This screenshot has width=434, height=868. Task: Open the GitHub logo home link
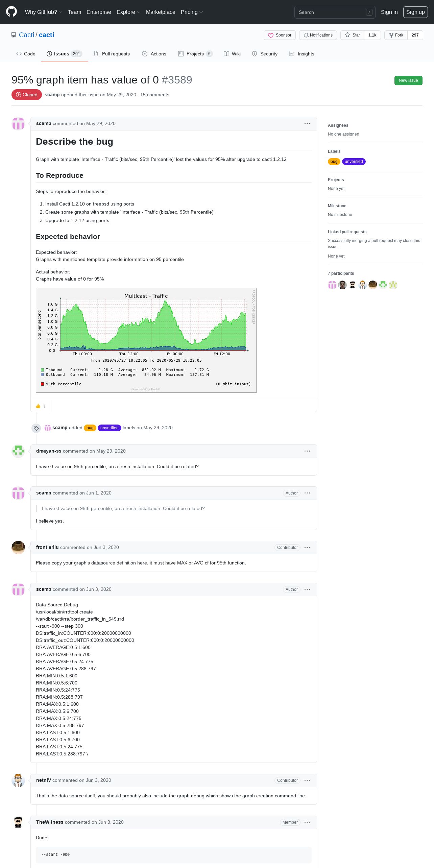[11, 12]
